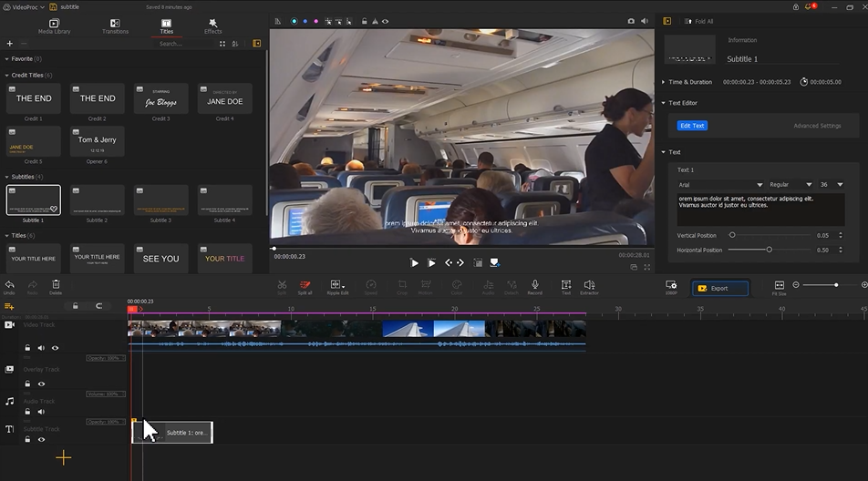Open the Media Library tab
The width and height of the screenshot is (868, 481).
pyautogui.click(x=55, y=26)
